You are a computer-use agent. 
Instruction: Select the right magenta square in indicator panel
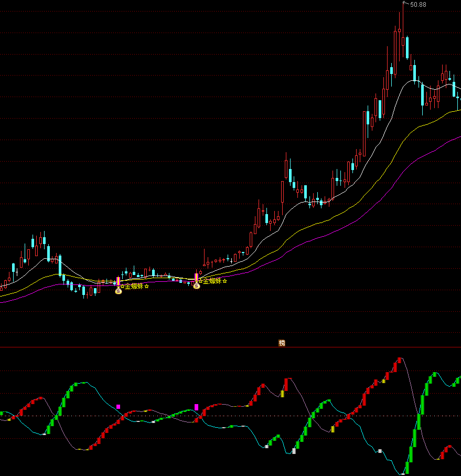point(197,407)
